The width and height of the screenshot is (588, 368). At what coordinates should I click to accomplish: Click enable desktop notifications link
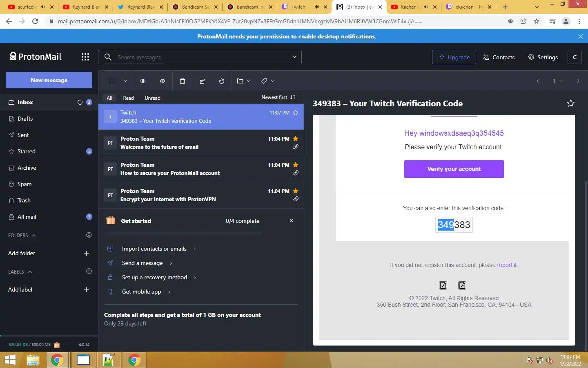pos(336,36)
